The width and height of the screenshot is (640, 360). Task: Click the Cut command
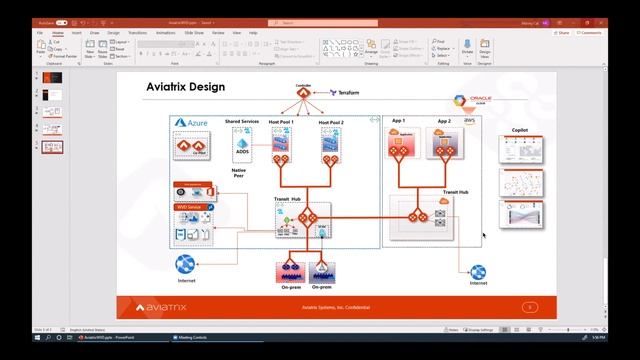tap(54, 42)
